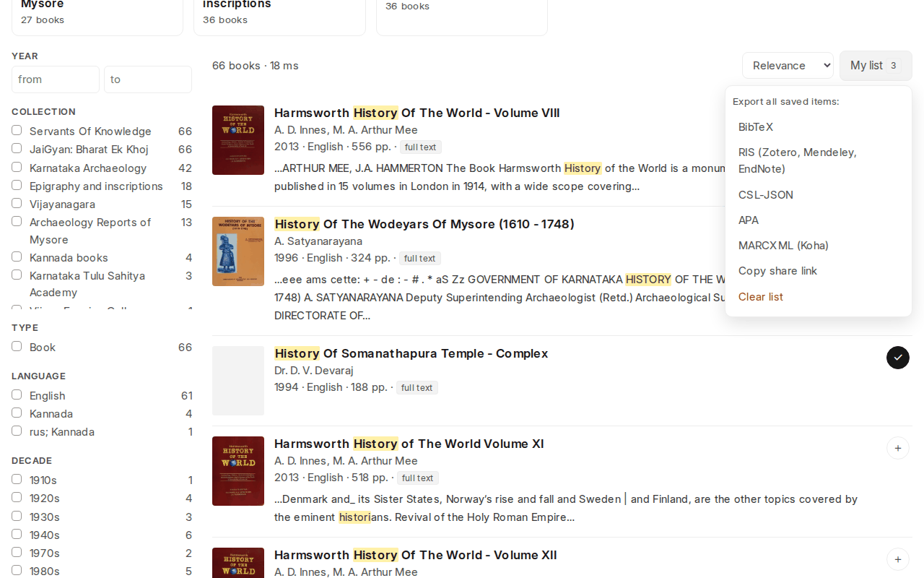The image size is (924, 578).
Task: Export saved list in APA format
Action: click(x=819, y=220)
